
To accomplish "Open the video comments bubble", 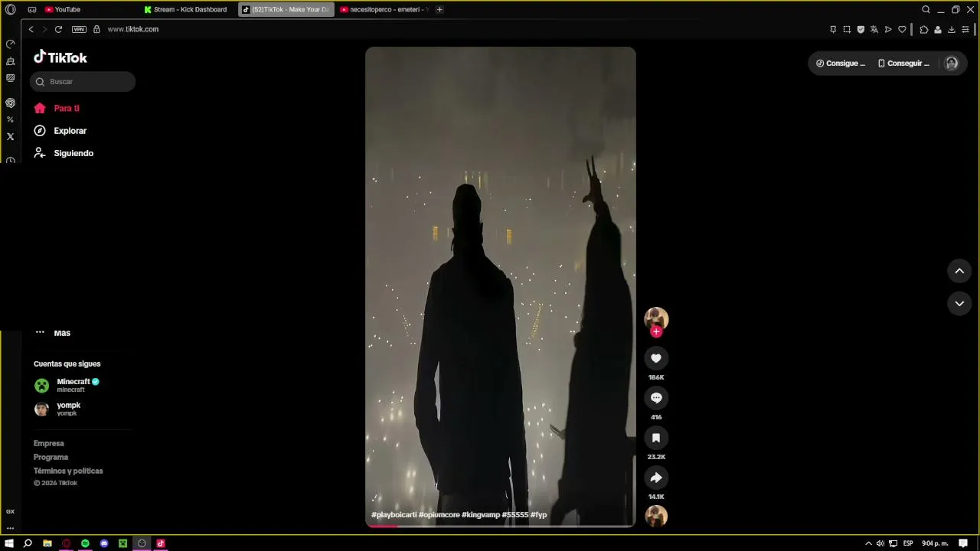I will pos(656,398).
